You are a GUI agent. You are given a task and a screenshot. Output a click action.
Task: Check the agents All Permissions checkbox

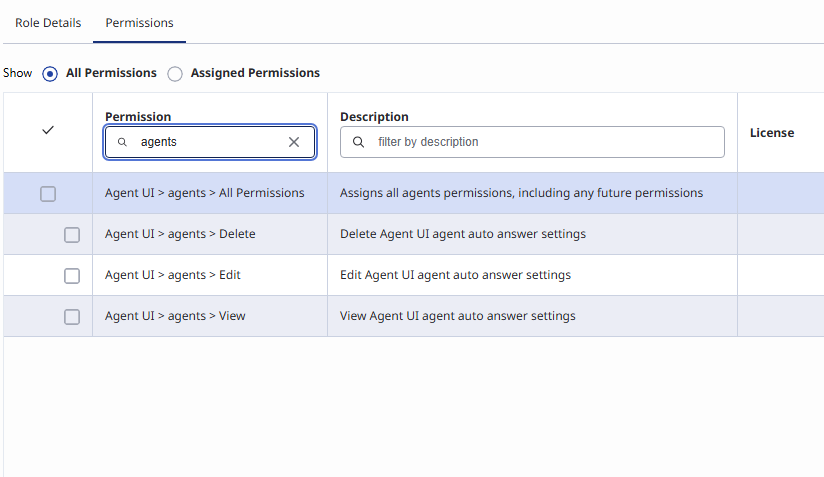48,194
